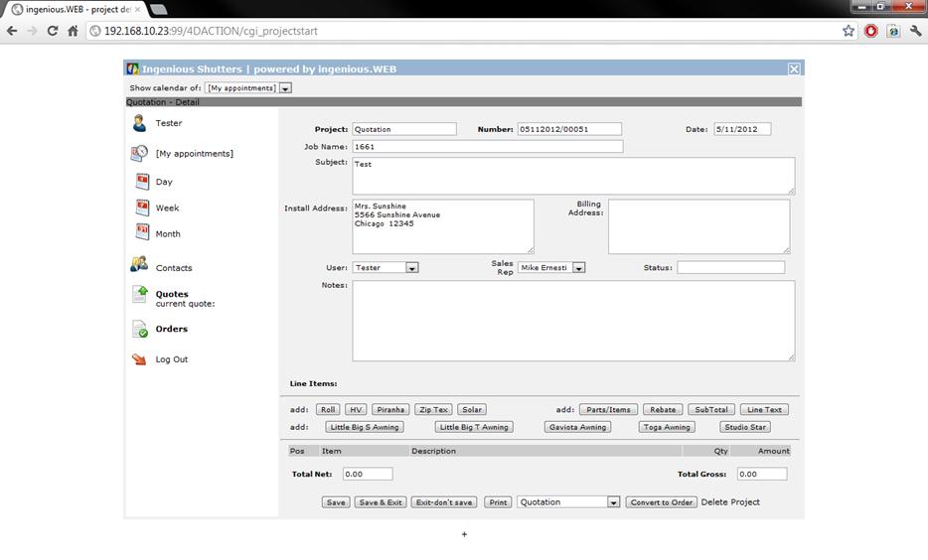Viewport: 928px width, 560px height.
Task: Click the Tester user icon in sidebar
Action: point(139,123)
